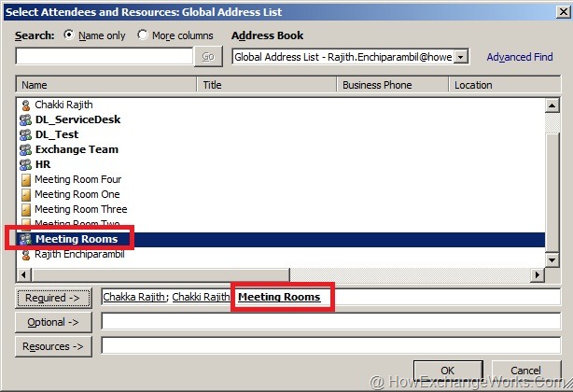Screen dimensions: 573x392
Task: Click the horizontal scrollbar thumb
Action: point(161,274)
